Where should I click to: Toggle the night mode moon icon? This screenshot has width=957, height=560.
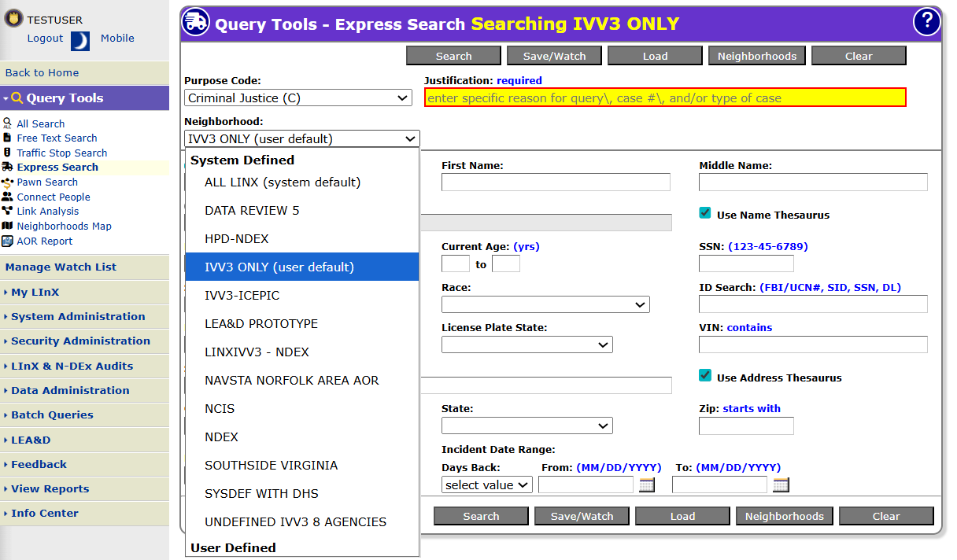pyautogui.click(x=80, y=41)
